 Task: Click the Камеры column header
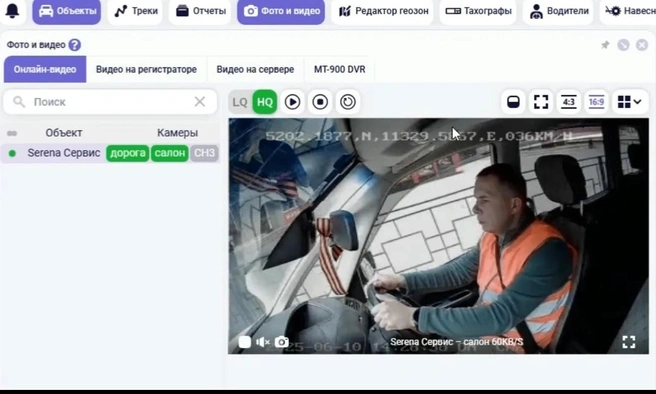(177, 133)
